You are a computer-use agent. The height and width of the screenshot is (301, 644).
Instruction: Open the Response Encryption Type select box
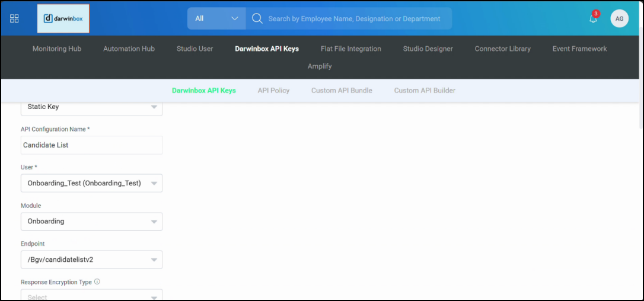click(x=91, y=296)
